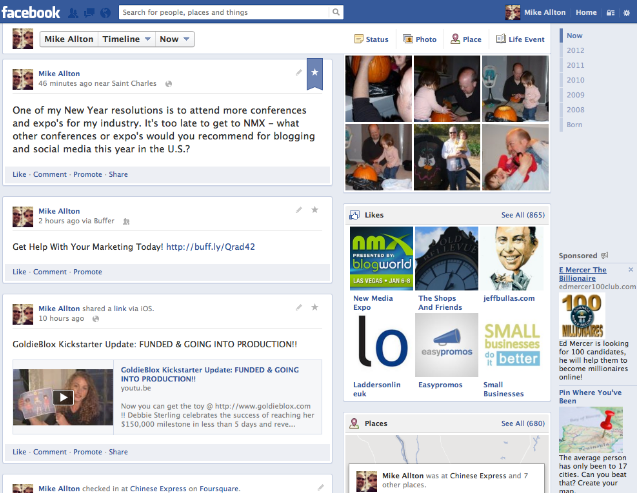Screen dimensions: 637x493
Task: Play the GoldieBlox video thumbnail
Action: point(63,397)
